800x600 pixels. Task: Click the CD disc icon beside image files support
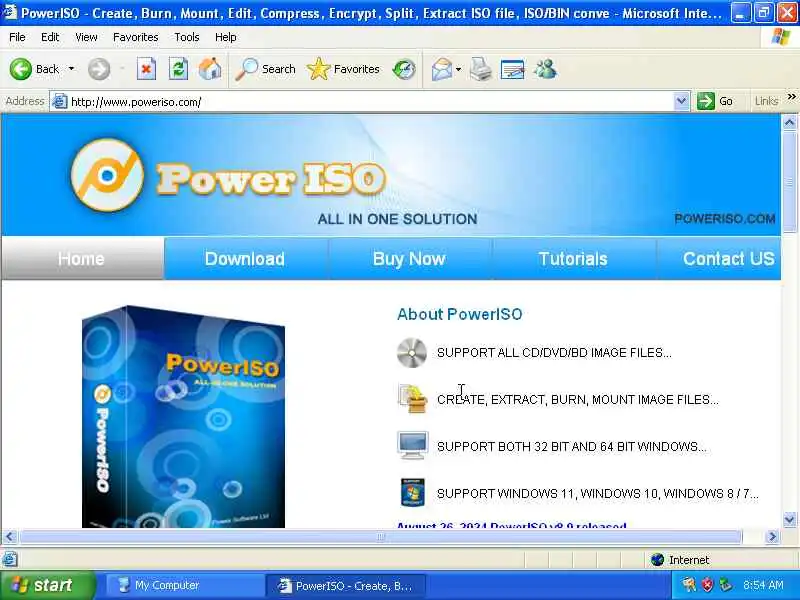412,353
